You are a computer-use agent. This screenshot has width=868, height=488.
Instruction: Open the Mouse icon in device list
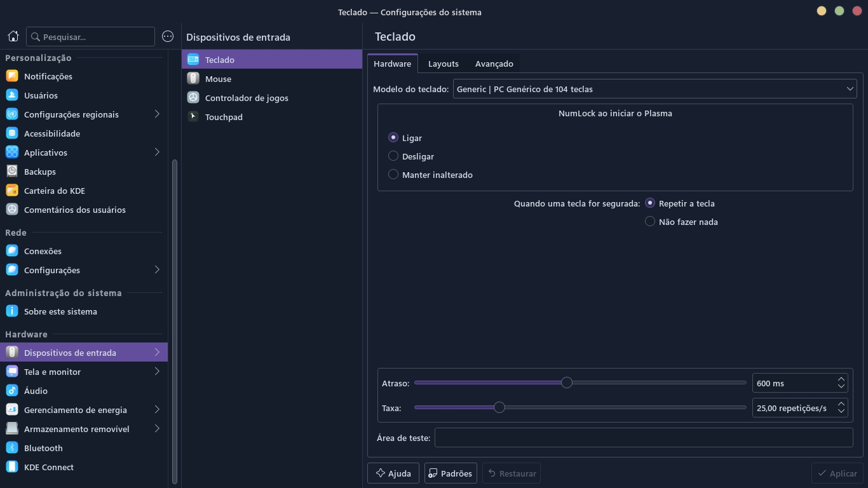[193, 79]
